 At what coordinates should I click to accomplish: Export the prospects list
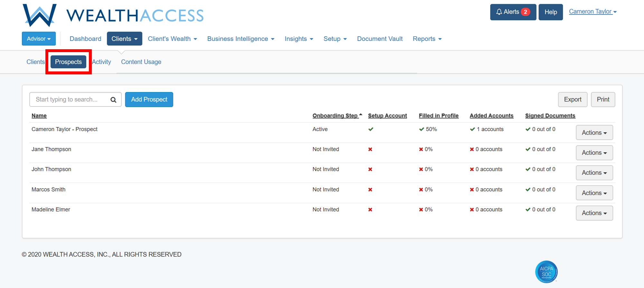coord(573,99)
